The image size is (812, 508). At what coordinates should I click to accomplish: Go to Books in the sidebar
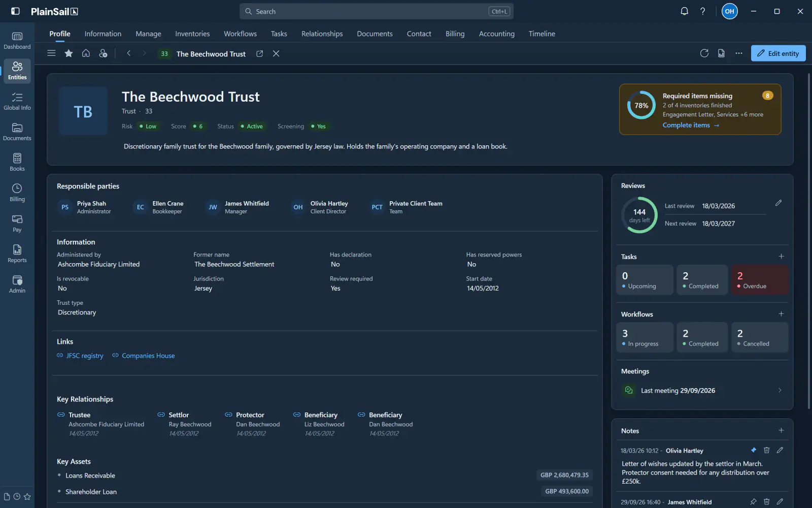(17, 163)
